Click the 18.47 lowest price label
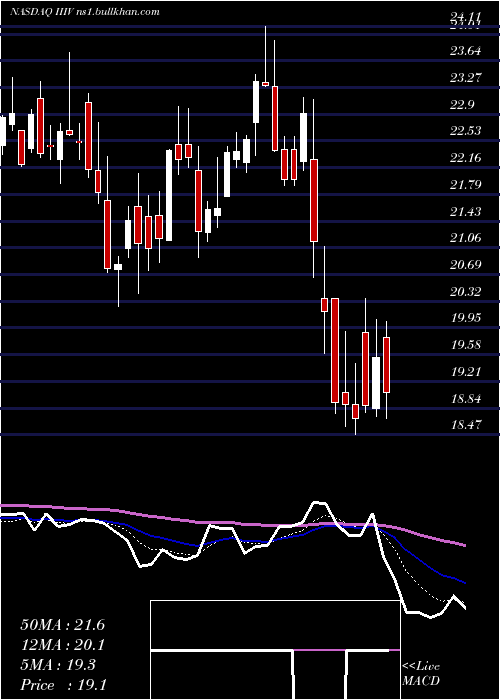500x700 pixels. pos(466,424)
